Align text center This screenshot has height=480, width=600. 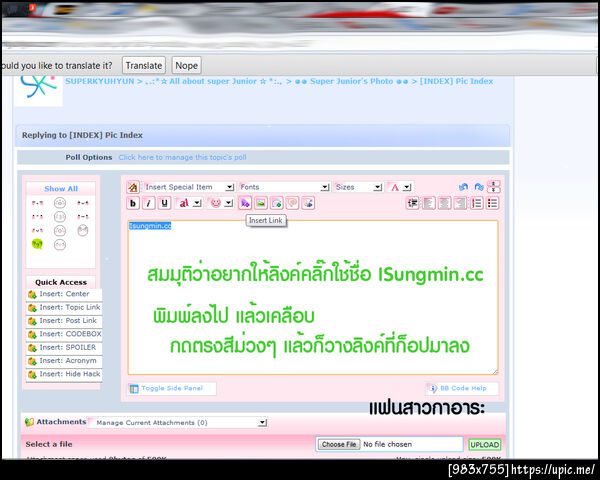pos(444,203)
